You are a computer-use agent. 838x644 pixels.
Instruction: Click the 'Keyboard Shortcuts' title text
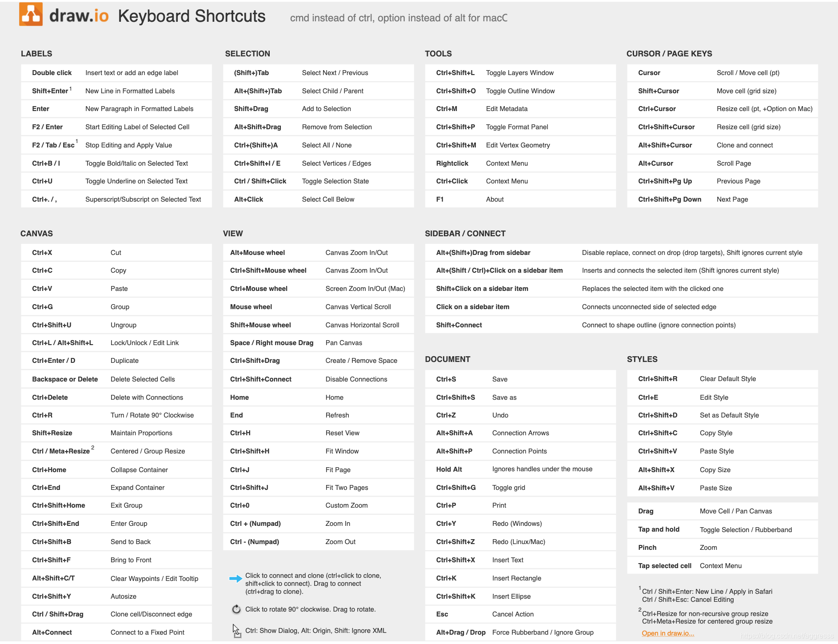tap(192, 16)
